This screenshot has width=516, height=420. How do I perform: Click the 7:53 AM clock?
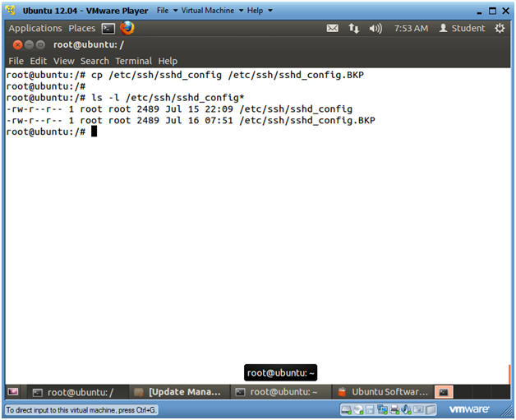(411, 28)
